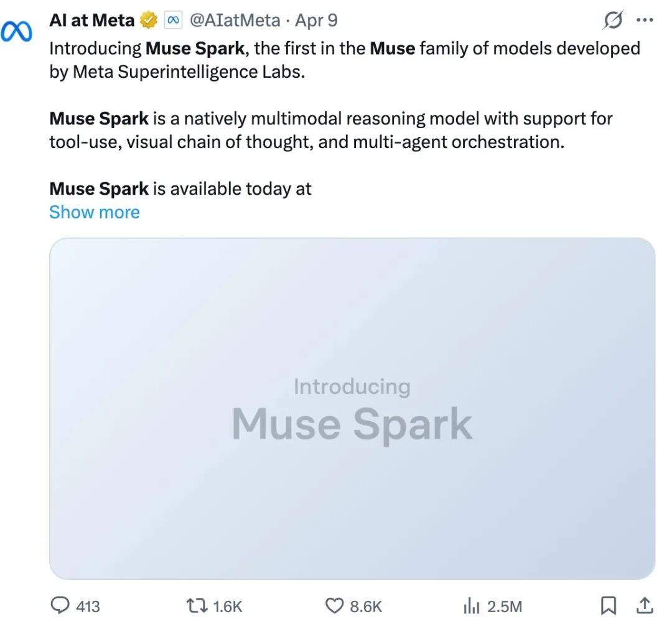
Task: Click the gold verified badge
Action: coord(149,21)
